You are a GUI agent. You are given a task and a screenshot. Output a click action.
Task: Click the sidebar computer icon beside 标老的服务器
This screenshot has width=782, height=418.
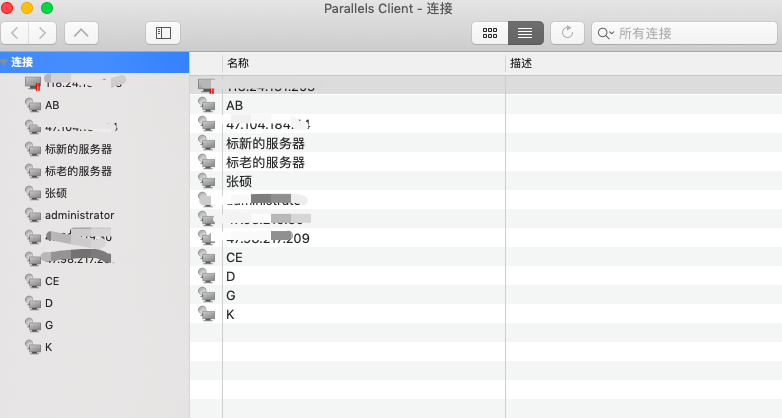(33, 171)
